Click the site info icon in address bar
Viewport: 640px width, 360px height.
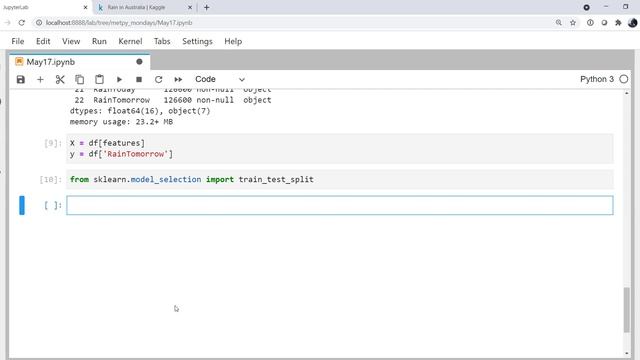39,23
